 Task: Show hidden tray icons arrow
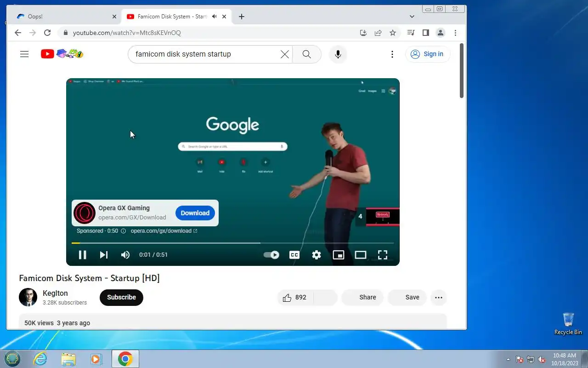click(508, 359)
